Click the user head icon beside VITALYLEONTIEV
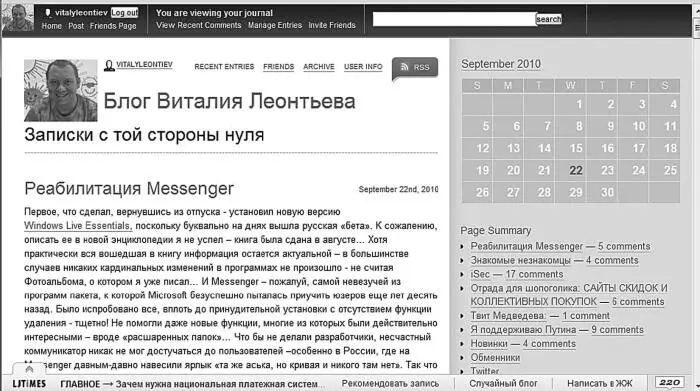The image size is (700, 391). pos(109,66)
